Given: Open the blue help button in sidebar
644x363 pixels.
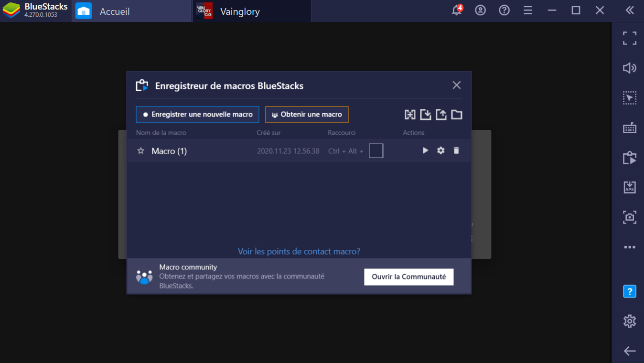Looking at the screenshot, I should [630, 291].
